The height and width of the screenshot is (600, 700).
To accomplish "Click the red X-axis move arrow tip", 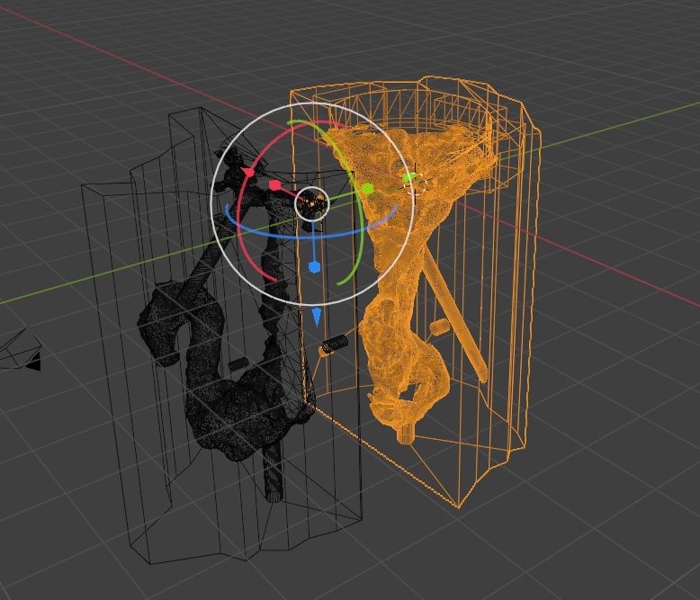I will tap(247, 173).
